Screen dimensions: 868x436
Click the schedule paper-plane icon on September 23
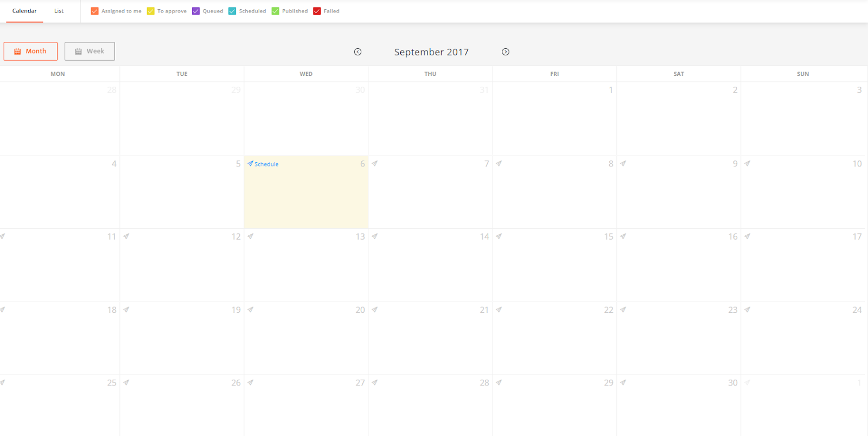623,310
